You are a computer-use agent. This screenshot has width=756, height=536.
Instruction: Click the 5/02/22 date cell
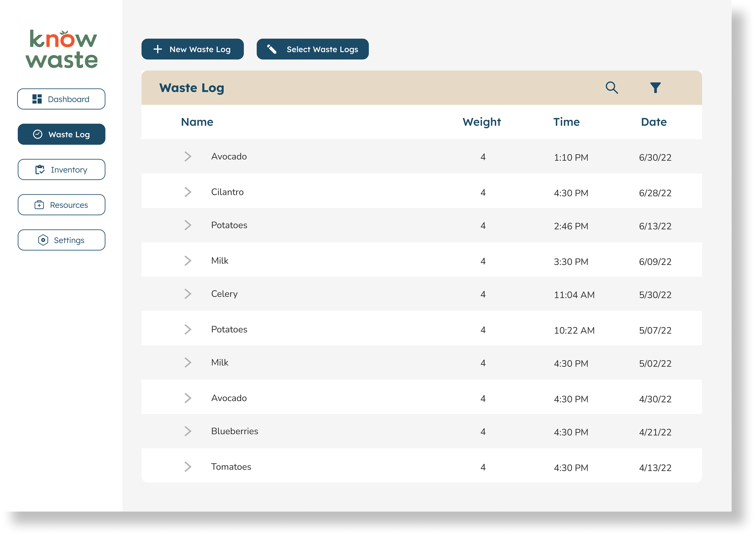[x=655, y=364]
